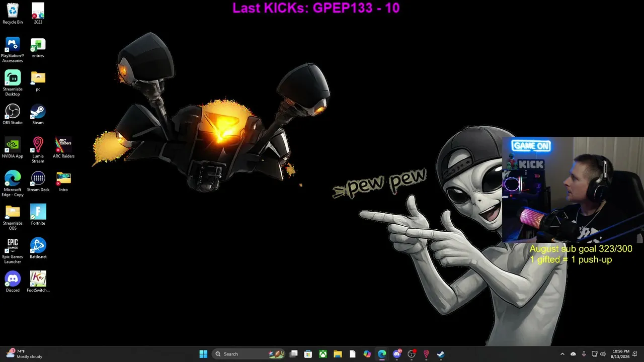Switch to OBS Studio in taskbar
Viewport: 644px width, 362px height.
pyautogui.click(x=412, y=354)
